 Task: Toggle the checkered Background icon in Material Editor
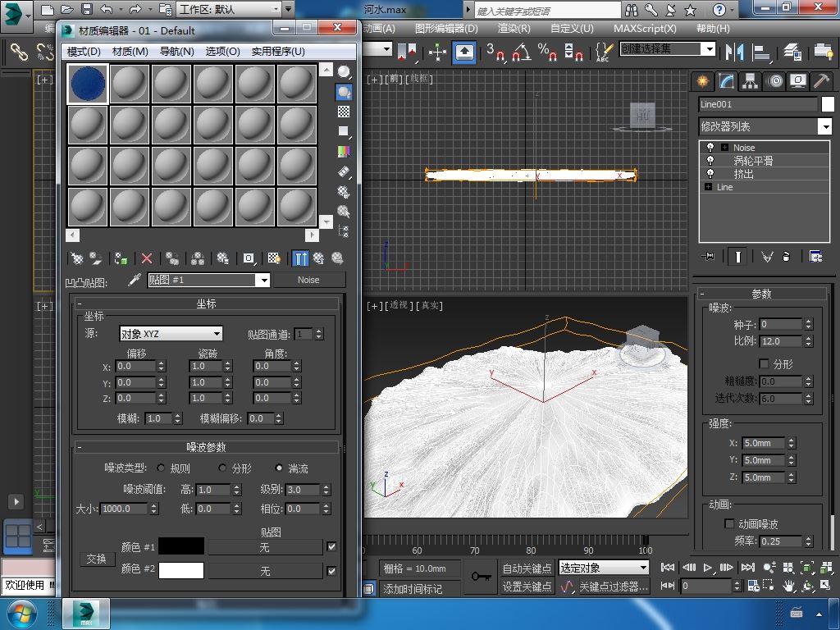point(344,112)
